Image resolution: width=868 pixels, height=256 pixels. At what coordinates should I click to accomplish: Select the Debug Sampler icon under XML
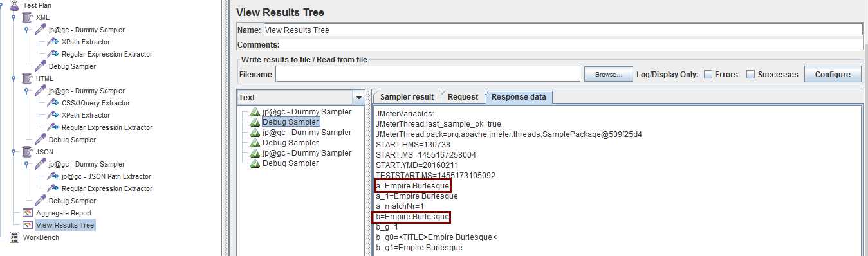point(41,66)
